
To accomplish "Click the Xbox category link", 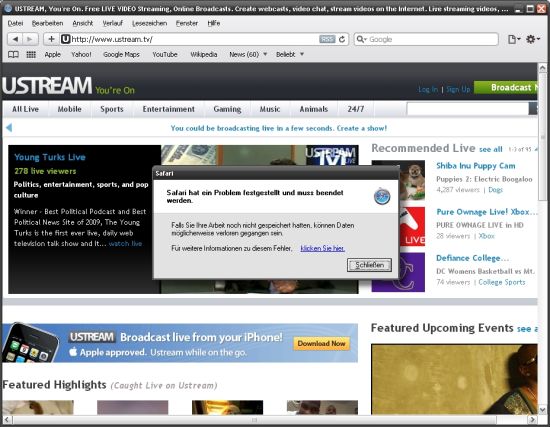I will pyautogui.click(x=487, y=236).
